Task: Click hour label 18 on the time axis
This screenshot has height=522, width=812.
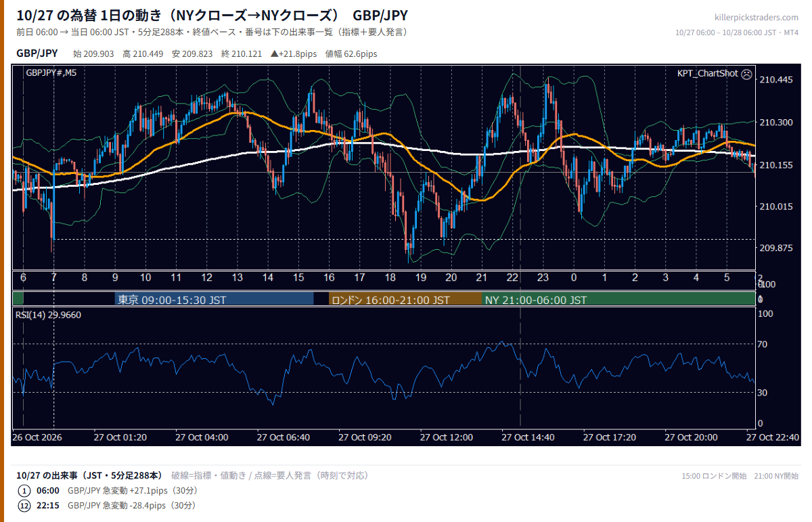Action: pyautogui.click(x=390, y=278)
